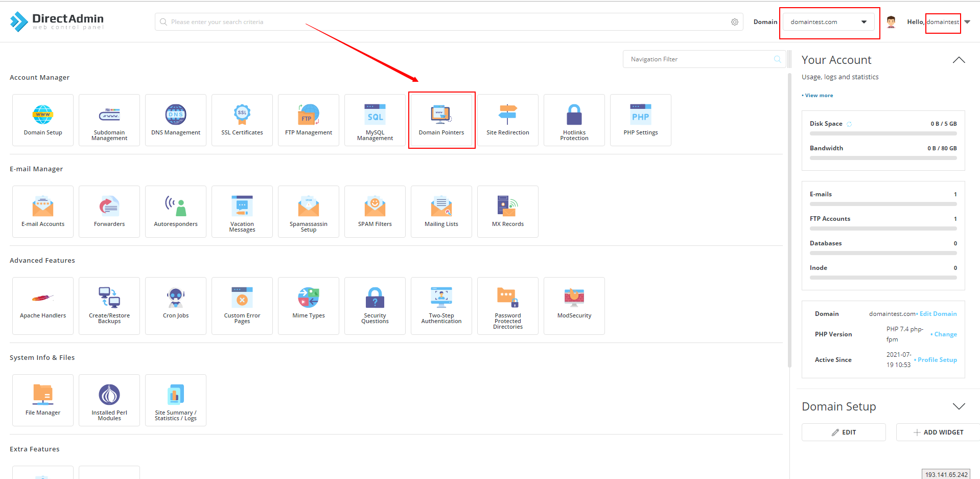Open Subdomain Management

109,120
